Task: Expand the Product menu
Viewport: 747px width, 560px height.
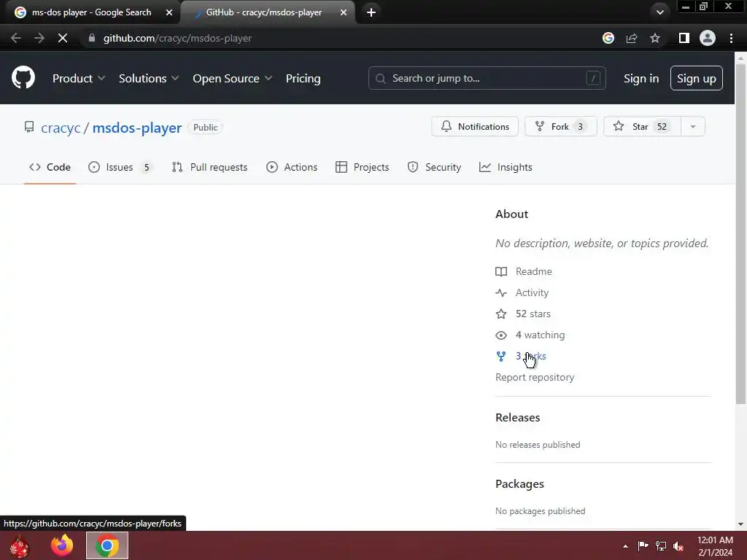Action: (x=79, y=79)
